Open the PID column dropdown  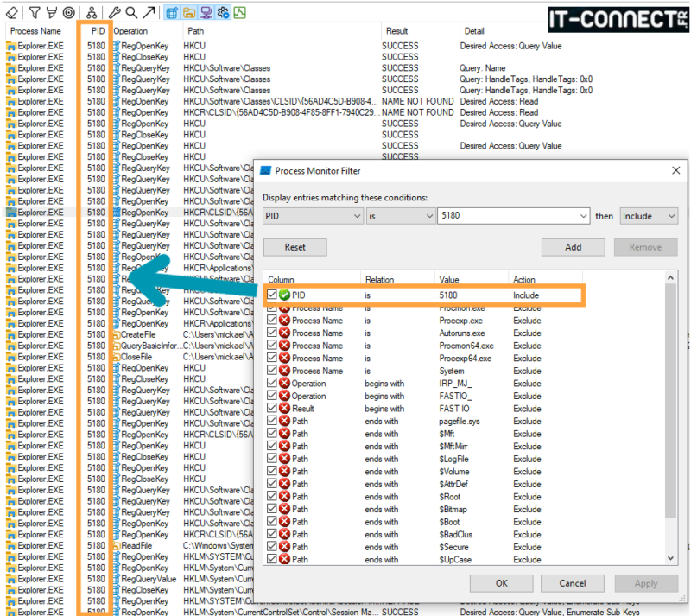coord(355,216)
